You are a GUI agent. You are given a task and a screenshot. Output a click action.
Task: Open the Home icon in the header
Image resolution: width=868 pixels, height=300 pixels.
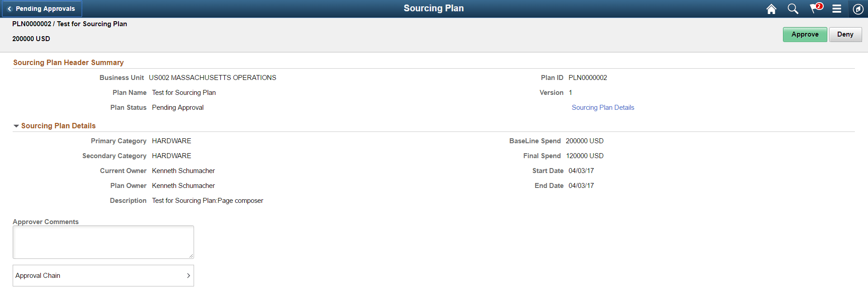pyautogui.click(x=771, y=9)
